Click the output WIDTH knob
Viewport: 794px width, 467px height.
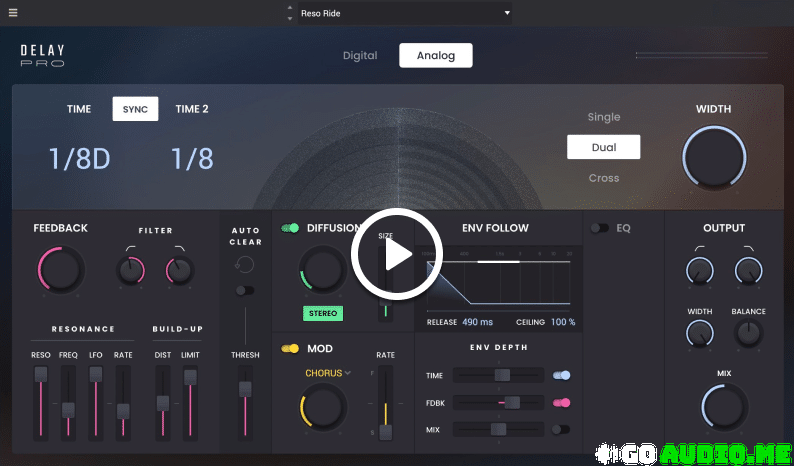click(700, 334)
